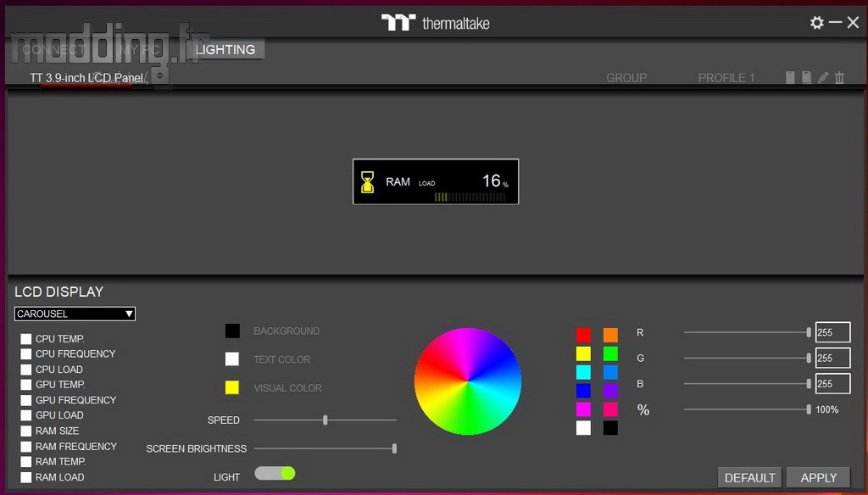Click the R channel slider handle
Screen dimensions: 868x495
pos(809,332)
